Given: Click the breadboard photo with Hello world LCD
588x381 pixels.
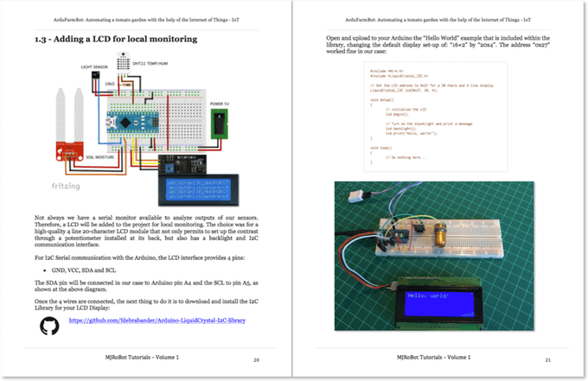Looking at the screenshot, I should (434, 256).
